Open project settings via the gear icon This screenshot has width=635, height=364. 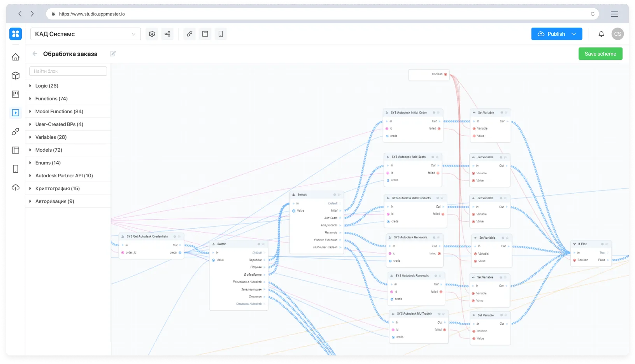[x=152, y=34]
